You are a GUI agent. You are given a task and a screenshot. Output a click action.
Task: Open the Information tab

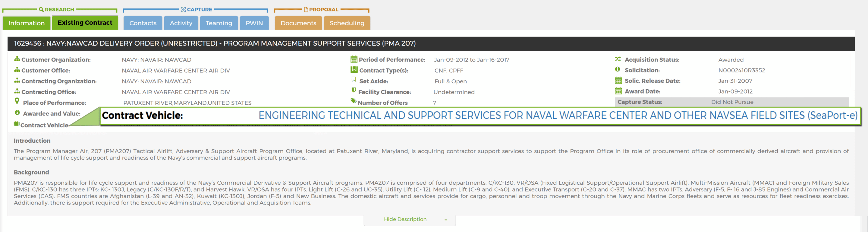click(26, 23)
